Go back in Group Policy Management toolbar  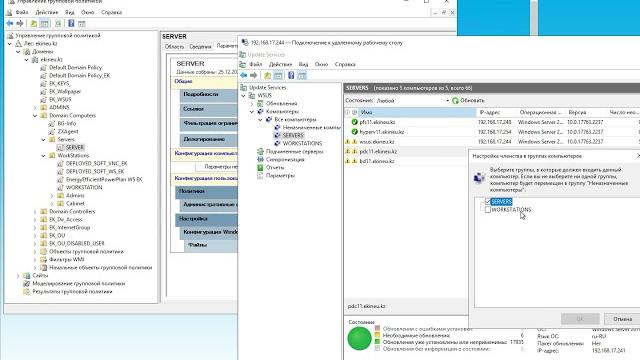10,24
